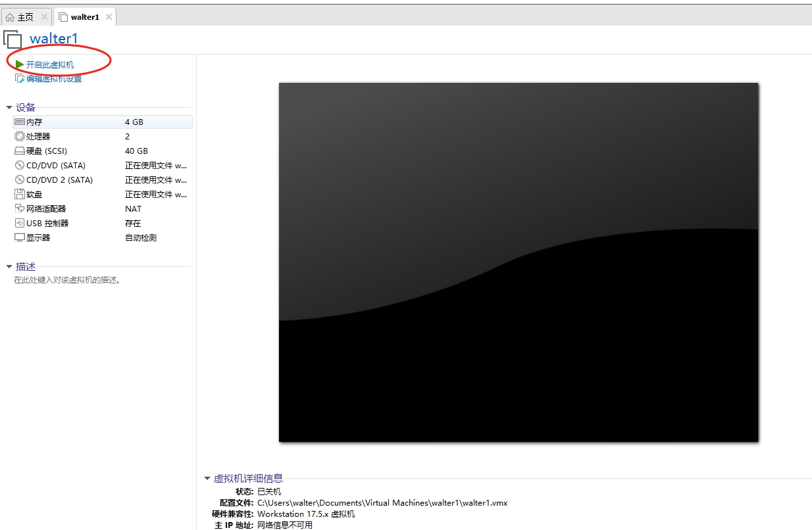Open the 编辑虚拟机设置 link

coord(54,79)
